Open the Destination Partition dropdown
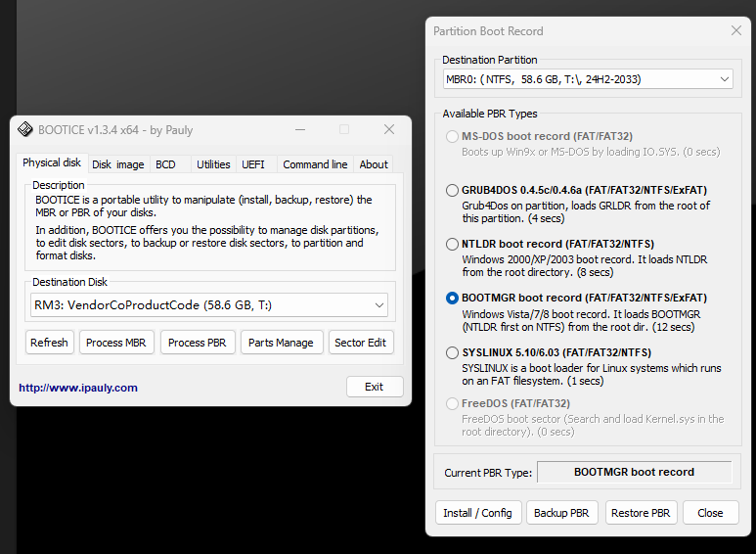 coord(588,79)
